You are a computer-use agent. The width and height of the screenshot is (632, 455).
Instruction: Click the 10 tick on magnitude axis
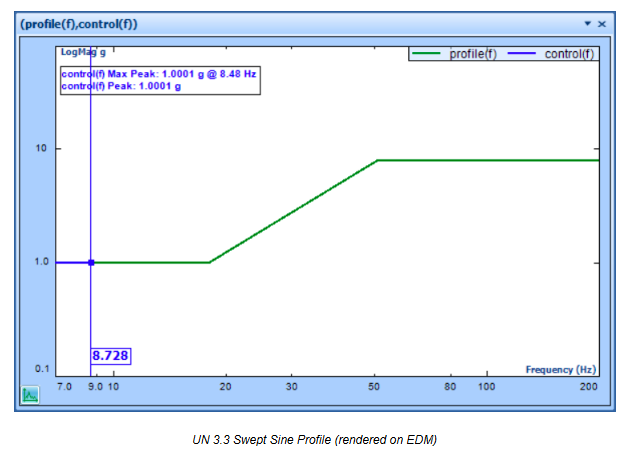pos(42,149)
